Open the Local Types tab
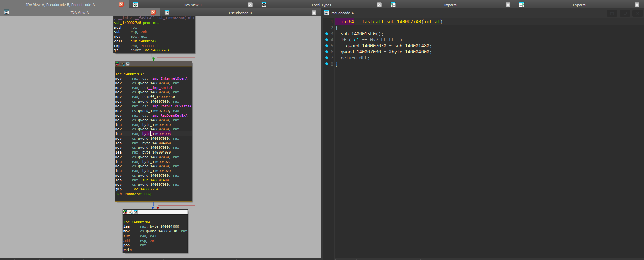Image resolution: width=644 pixels, height=260 pixels. click(321, 5)
